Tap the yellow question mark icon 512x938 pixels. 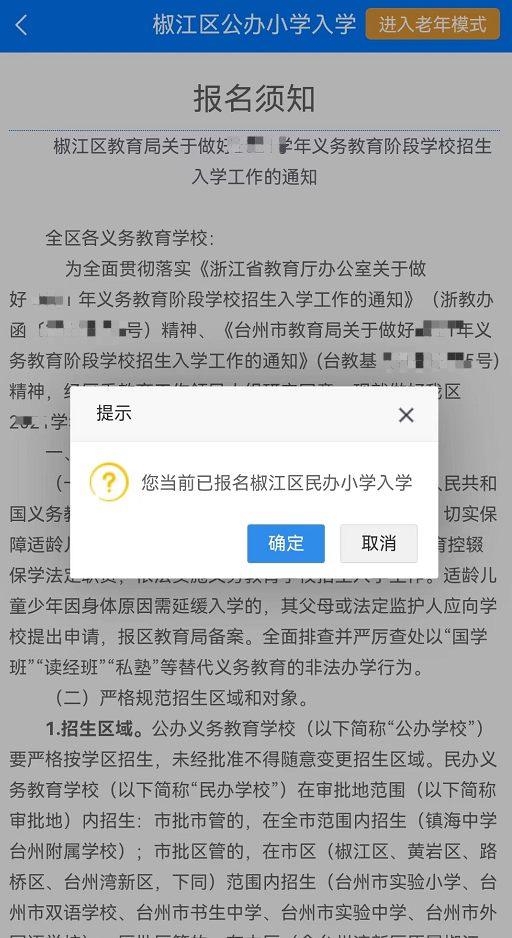(x=109, y=482)
